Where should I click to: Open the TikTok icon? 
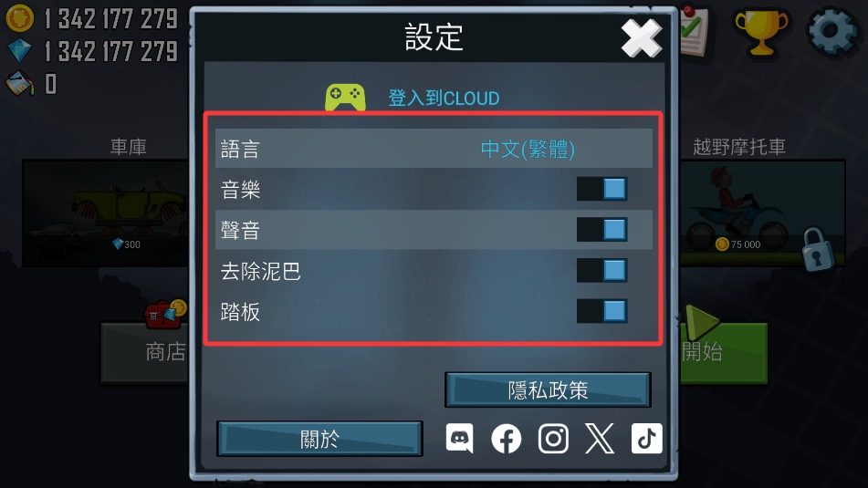[x=646, y=439]
